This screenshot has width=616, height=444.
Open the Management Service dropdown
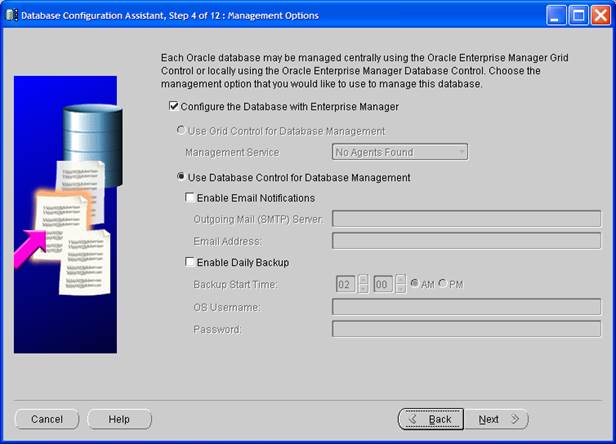(400, 152)
